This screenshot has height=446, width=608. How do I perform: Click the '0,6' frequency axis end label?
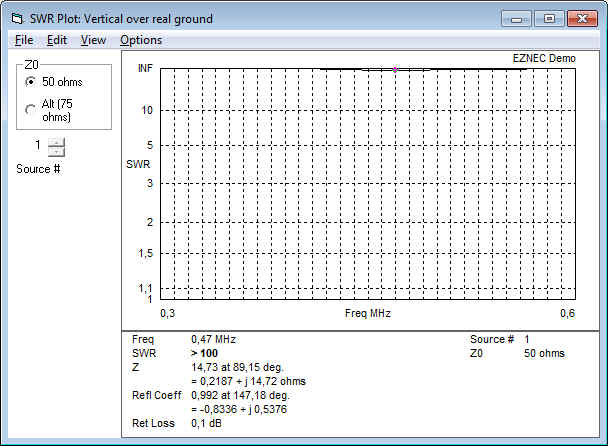[x=567, y=313]
